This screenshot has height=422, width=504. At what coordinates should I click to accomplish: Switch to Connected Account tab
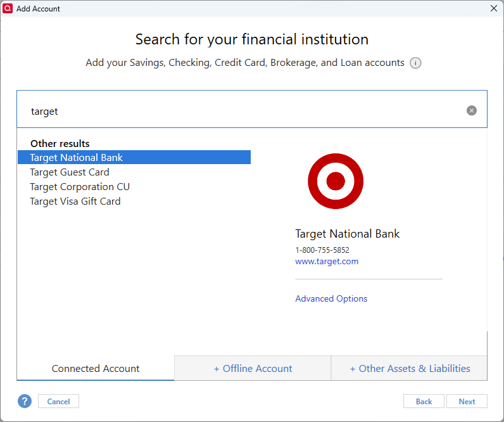click(96, 368)
